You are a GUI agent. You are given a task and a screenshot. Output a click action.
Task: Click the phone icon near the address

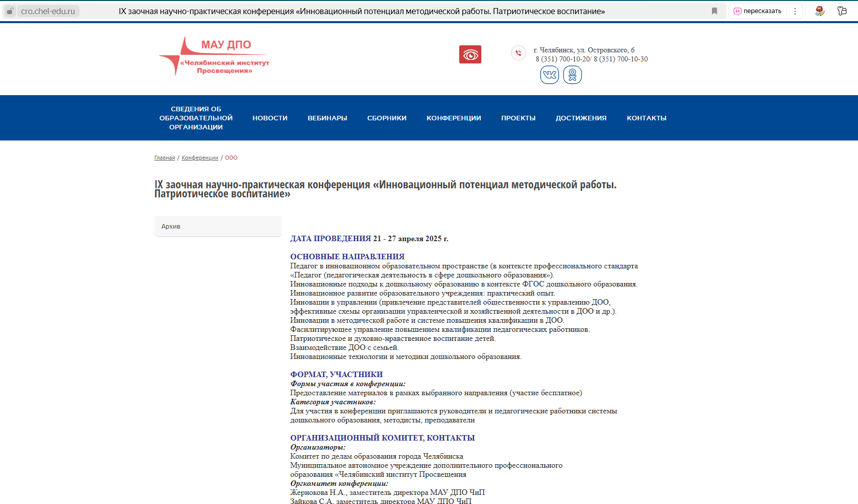point(518,53)
